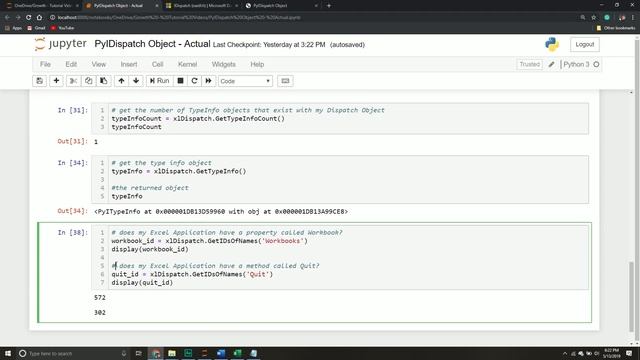Open a new browser tab with plus
The image size is (640, 360).
329,6
